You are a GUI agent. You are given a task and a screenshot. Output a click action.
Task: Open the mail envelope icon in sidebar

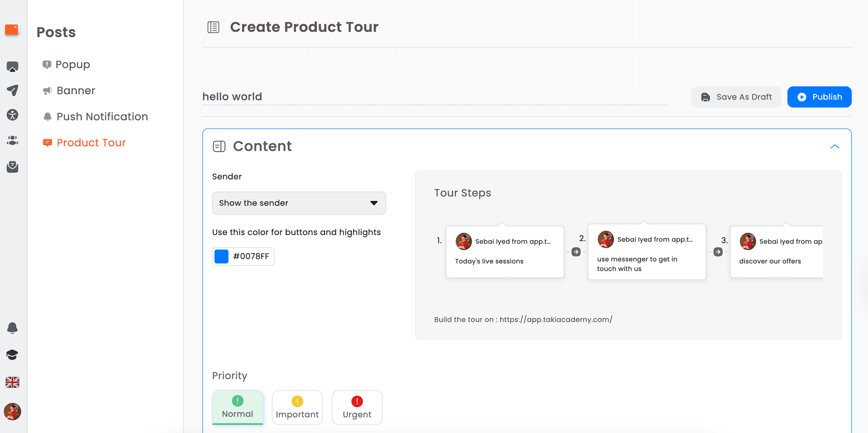coord(13,167)
